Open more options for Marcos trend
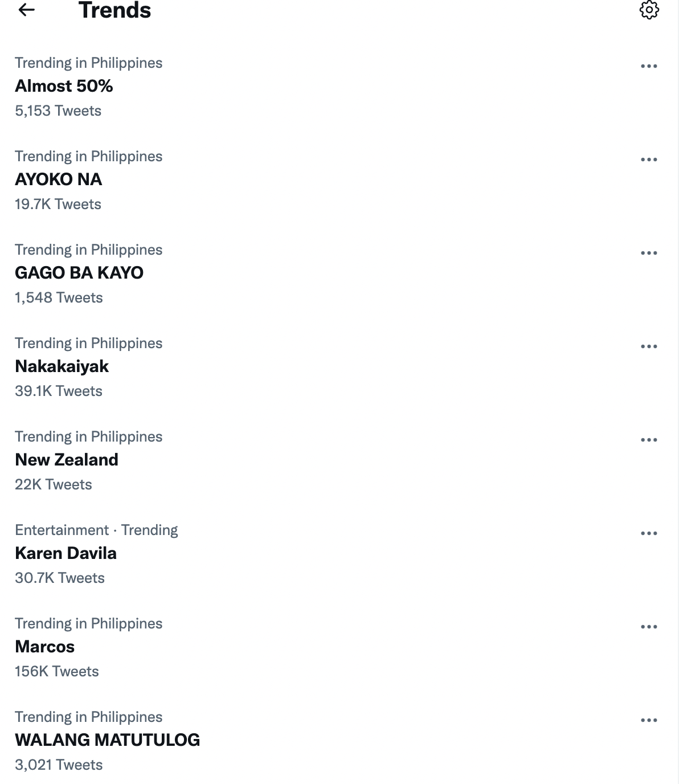Image resolution: width=679 pixels, height=784 pixels. pos(649,627)
